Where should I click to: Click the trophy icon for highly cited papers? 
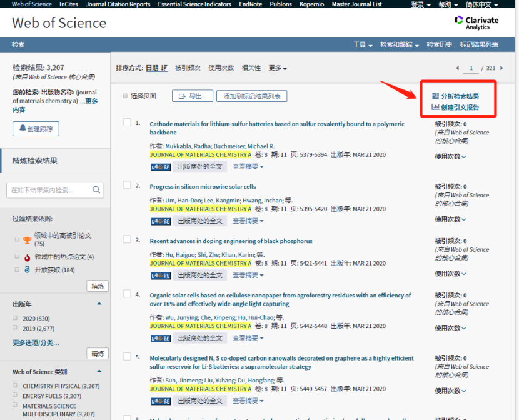pyautogui.click(x=27, y=240)
